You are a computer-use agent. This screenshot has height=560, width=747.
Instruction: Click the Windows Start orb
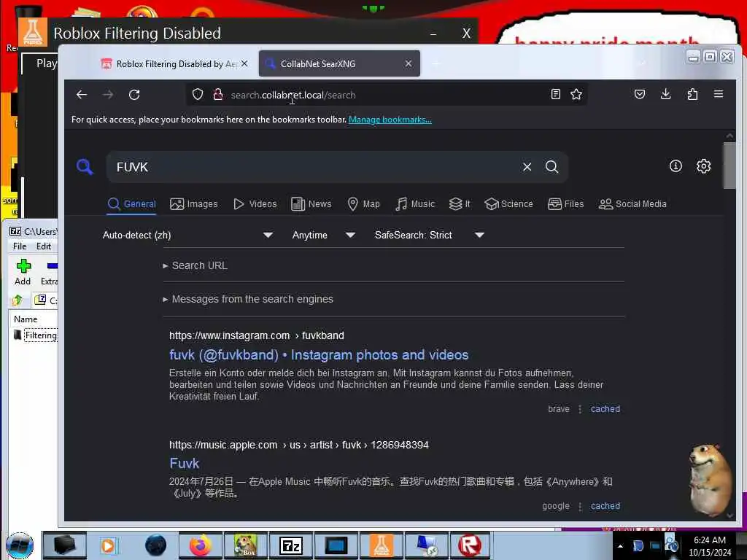point(20,545)
